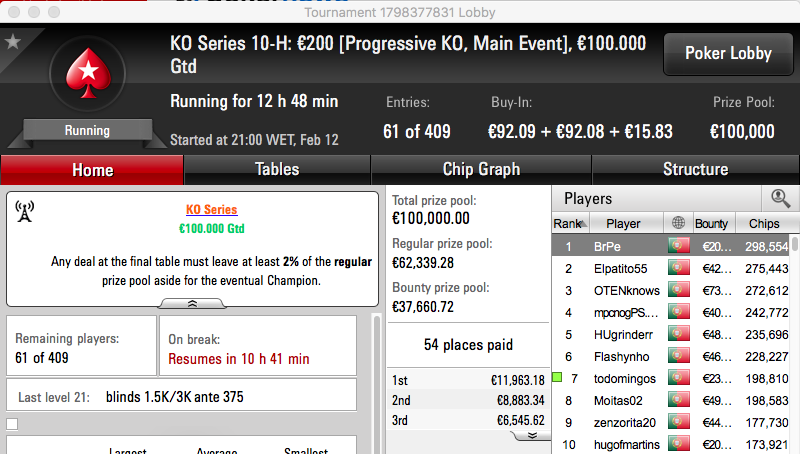
Task: Tick the checkbox below the last level box
Action: 12,424
